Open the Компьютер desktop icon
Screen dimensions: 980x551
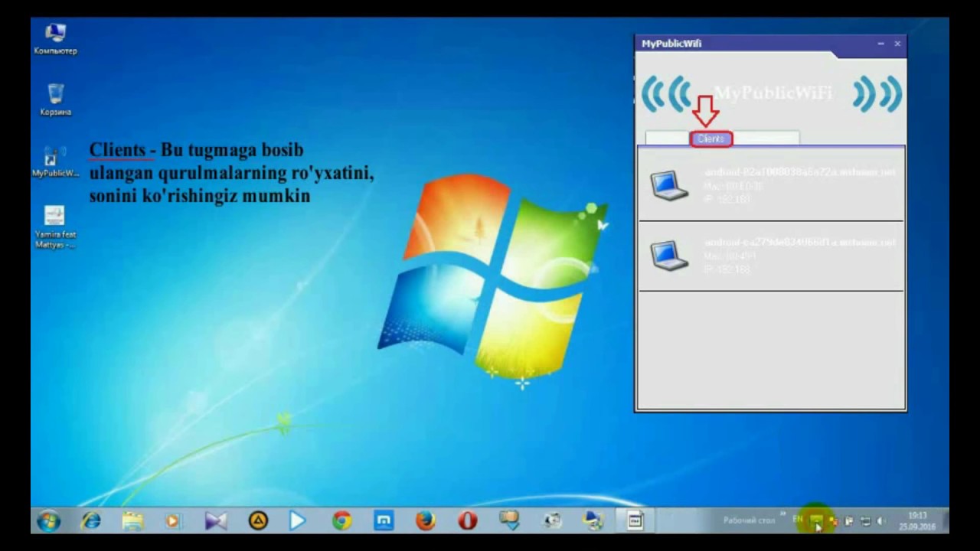coord(55,39)
